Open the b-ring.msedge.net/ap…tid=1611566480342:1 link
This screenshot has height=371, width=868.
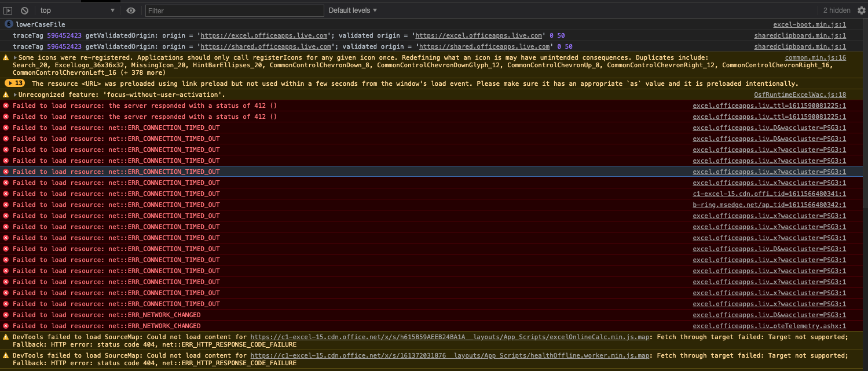pos(770,205)
